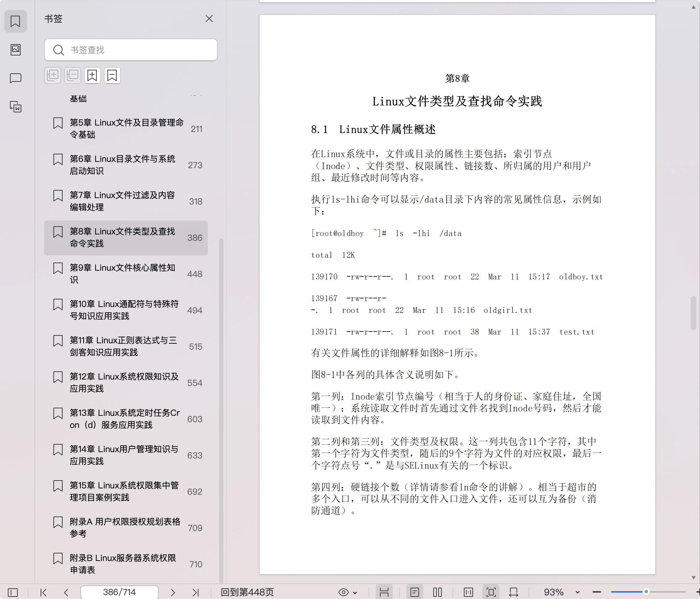Click 回到第448页 return link
Image resolution: width=700 pixels, height=599 pixels.
coord(247,592)
